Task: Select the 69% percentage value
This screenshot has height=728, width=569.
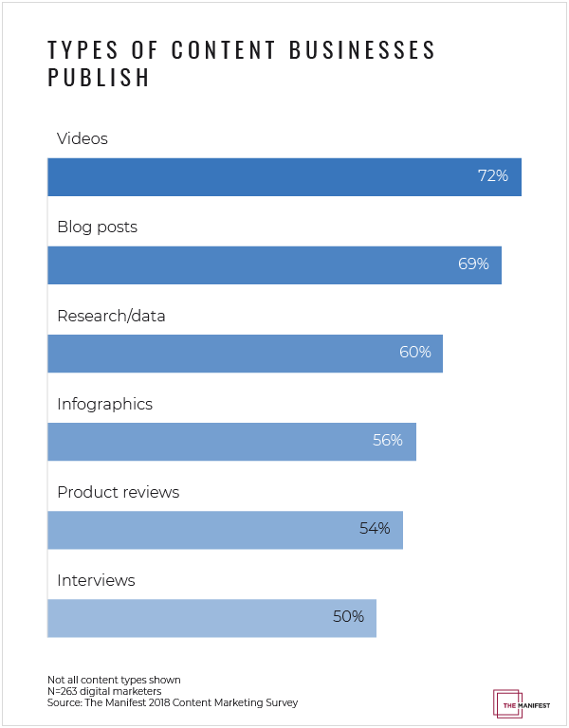Action: click(x=473, y=264)
